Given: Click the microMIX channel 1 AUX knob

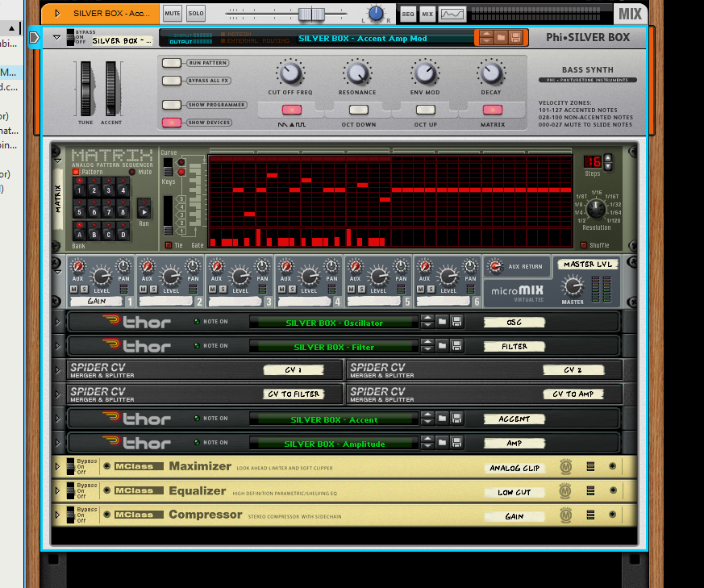Looking at the screenshot, I should (x=77, y=266).
